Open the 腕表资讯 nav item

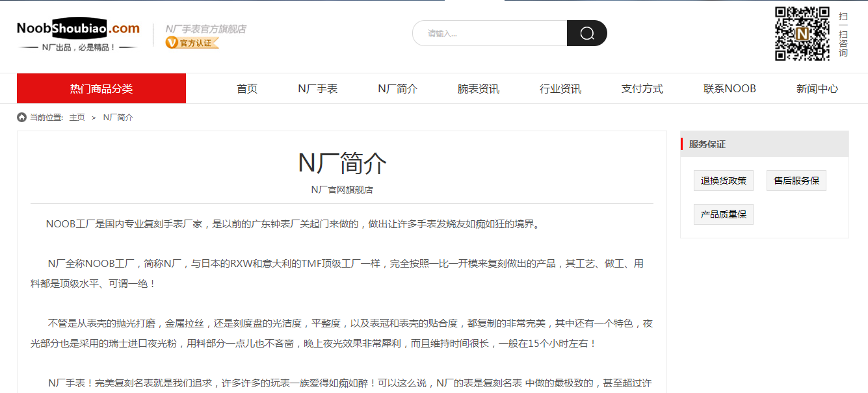click(x=479, y=89)
